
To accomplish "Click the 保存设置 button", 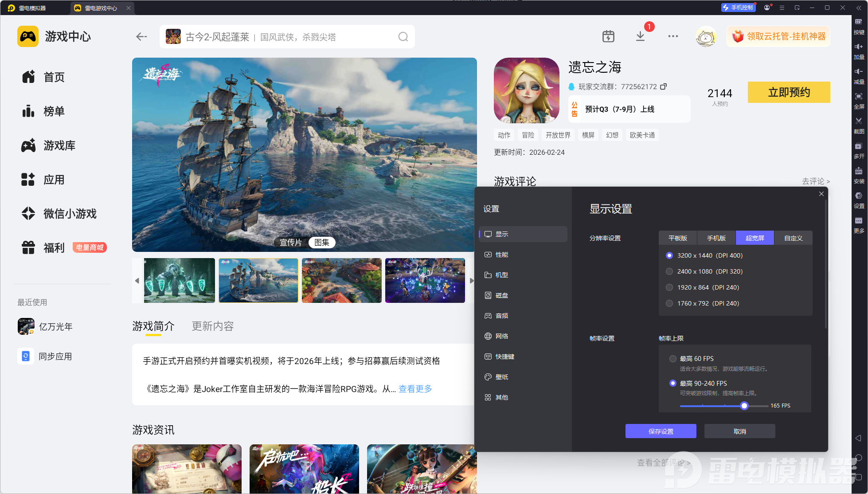I will (661, 431).
